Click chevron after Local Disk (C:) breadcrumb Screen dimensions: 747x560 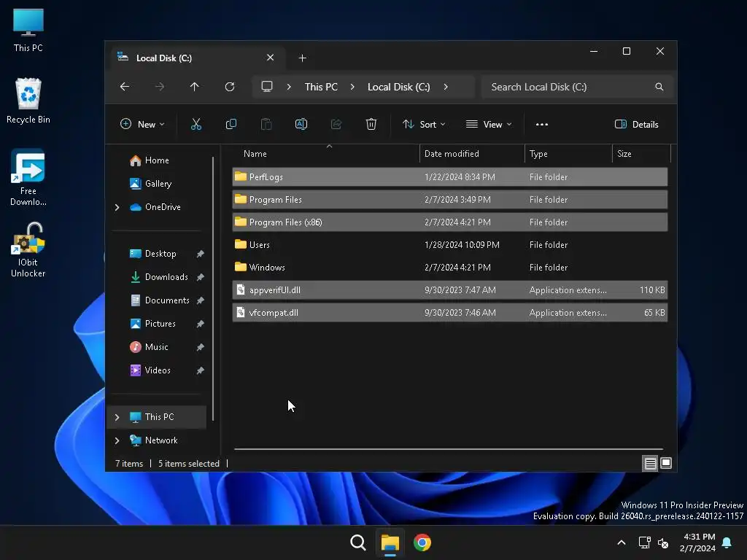[446, 87]
